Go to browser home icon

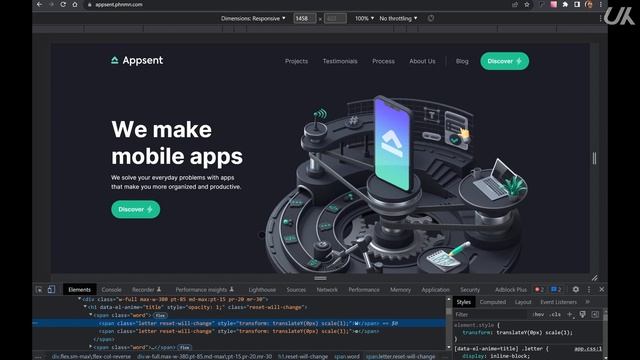tap(75, 4)
